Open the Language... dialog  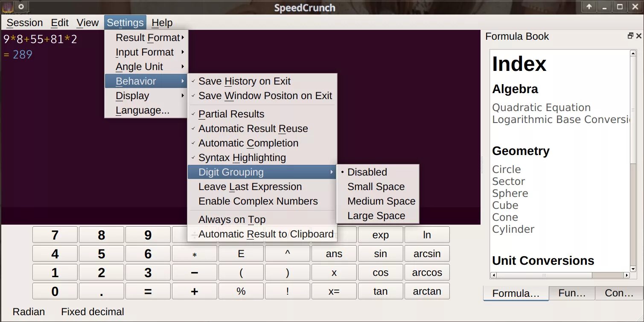pyautogui.click(x=146, y=110)
